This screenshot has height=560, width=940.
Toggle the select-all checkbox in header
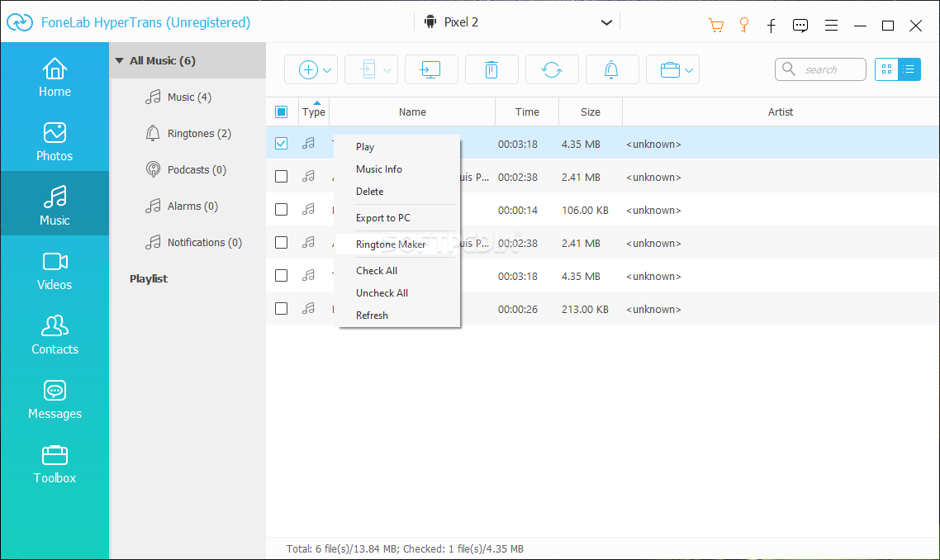(x=281, y=112)
